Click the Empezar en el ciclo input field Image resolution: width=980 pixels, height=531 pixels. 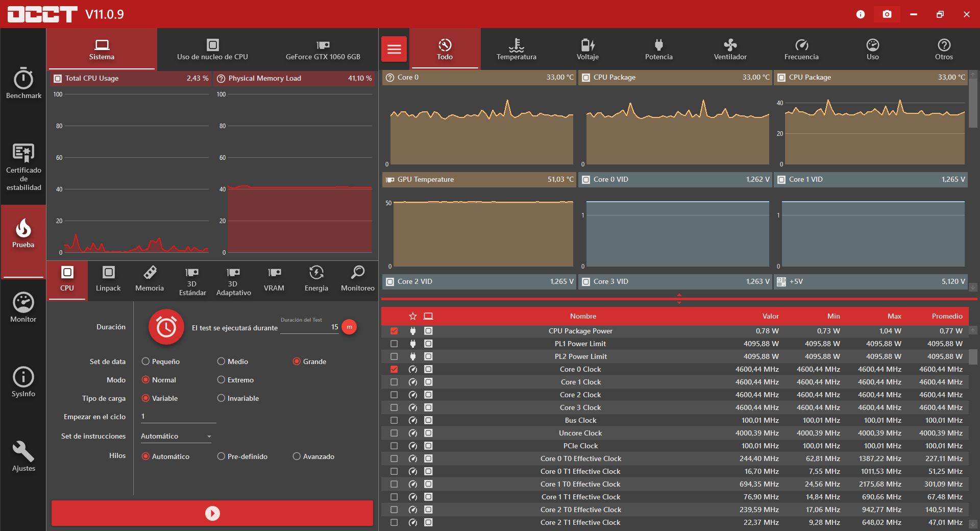(x=178, y=417)
